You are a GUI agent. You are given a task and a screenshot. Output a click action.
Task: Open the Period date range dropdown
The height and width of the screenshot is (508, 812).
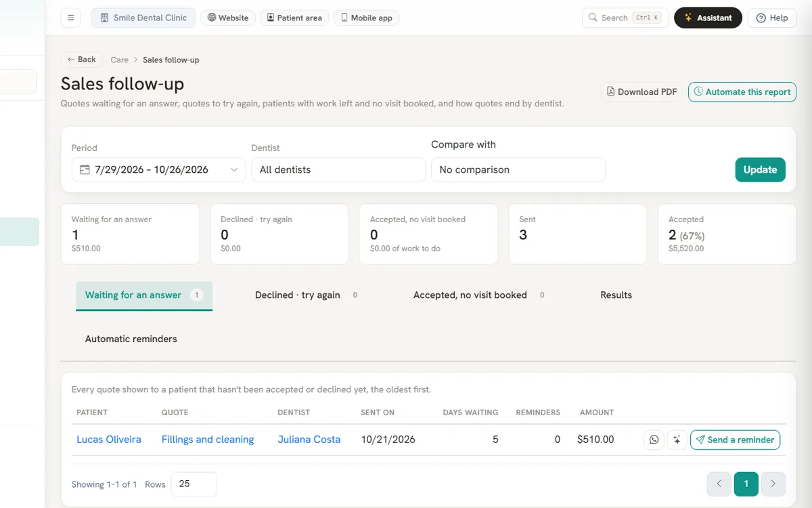pyautogui.click(x=159, y=170)
